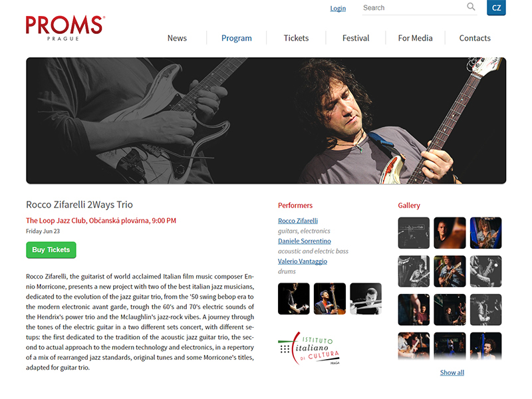Screen dimensions: 532x399
Task: Switch language with the CZ button
Action: [496, 7]
